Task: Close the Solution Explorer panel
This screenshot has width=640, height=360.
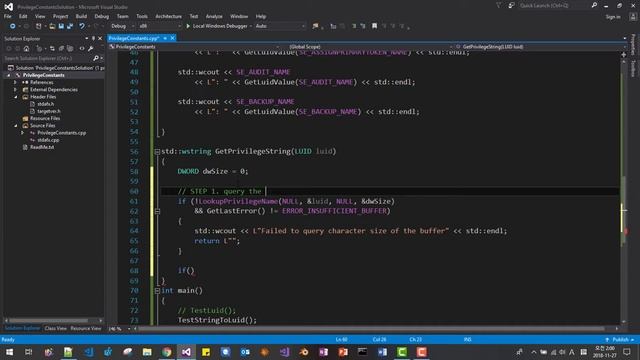Action: (100, 38)
